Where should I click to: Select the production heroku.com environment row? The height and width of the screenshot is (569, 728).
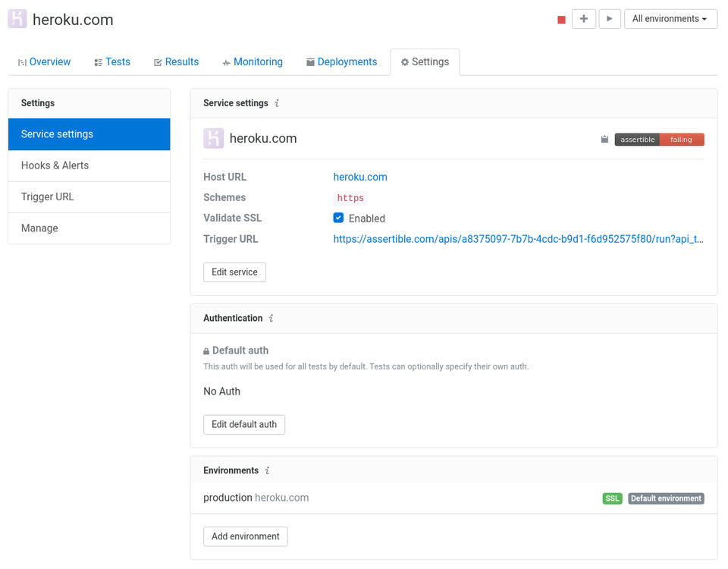coord(453,498)
